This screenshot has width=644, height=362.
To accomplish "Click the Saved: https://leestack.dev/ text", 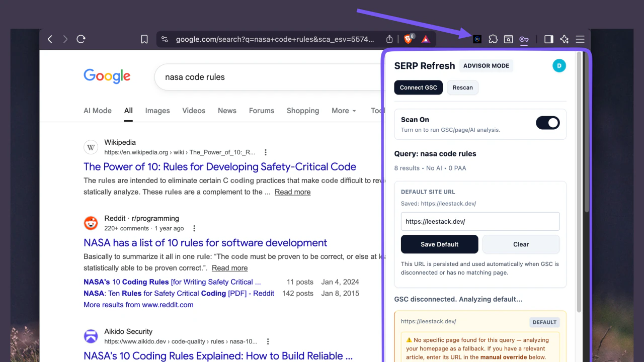I will pyautogui.click(x=439, y=204).
